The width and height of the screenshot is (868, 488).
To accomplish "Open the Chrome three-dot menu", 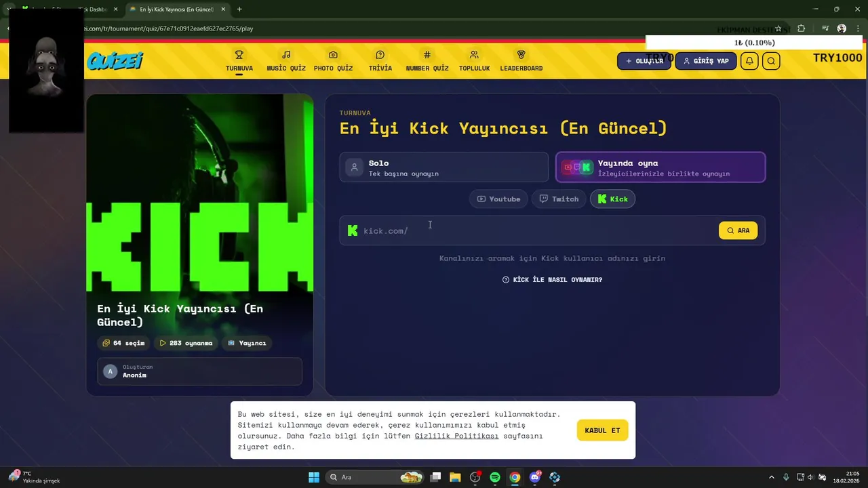I will tap(858, 28).
